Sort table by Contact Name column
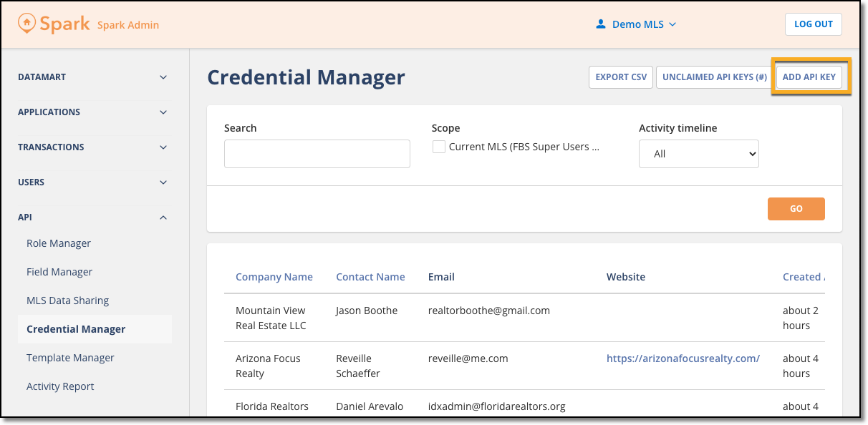868x425 pixels. click(x=370, y=277)
